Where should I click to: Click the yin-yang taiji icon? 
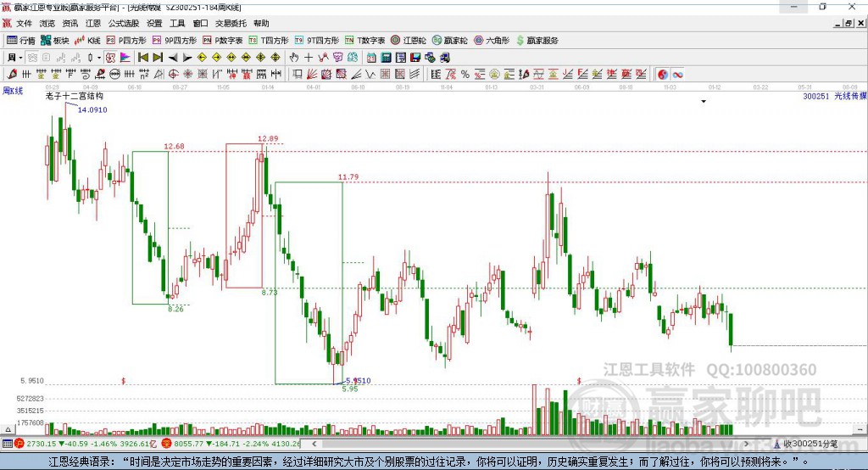[663, 75]
